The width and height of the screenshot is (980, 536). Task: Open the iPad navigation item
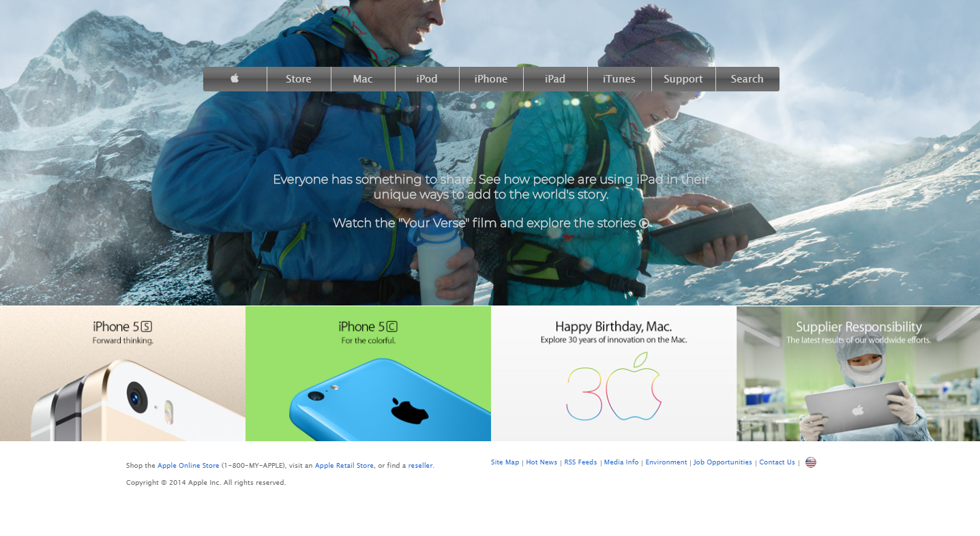pos(555,78)
